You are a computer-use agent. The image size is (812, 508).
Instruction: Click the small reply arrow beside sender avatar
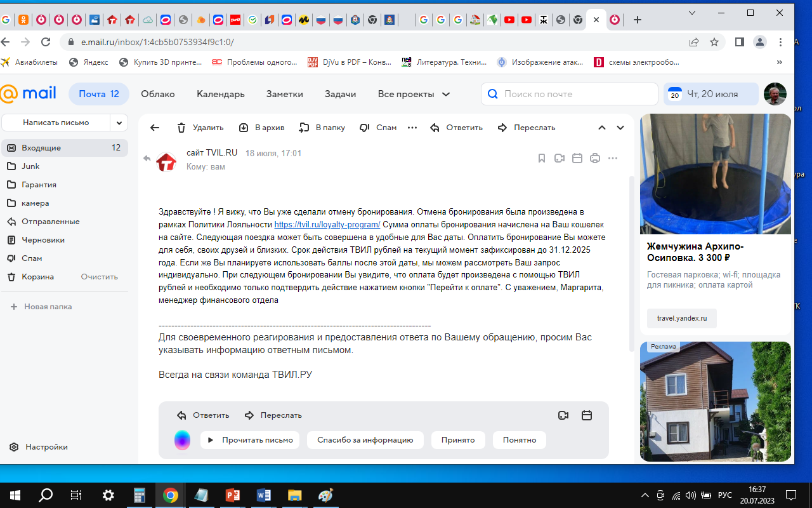pyautogui.click(x=147, y=158)
